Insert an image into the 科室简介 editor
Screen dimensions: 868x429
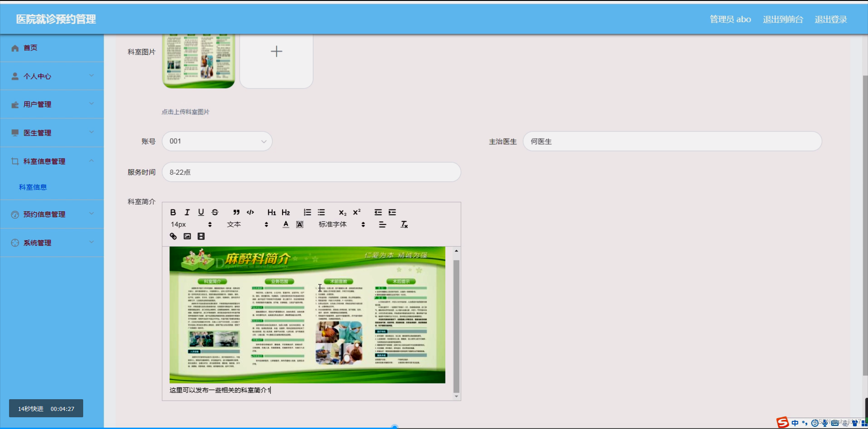click(187, 236)
